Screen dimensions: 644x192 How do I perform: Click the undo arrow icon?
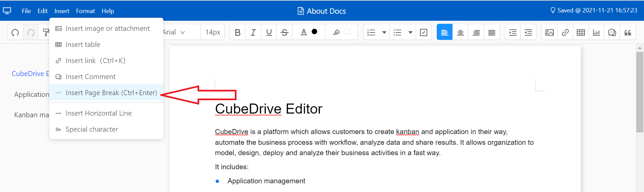[15, 33]
